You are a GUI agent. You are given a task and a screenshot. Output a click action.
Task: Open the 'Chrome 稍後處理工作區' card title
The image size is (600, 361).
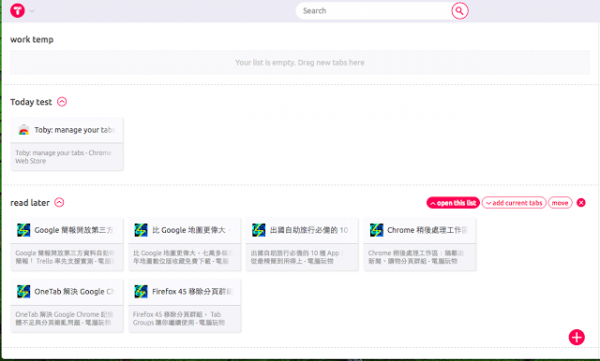(427, 230)
